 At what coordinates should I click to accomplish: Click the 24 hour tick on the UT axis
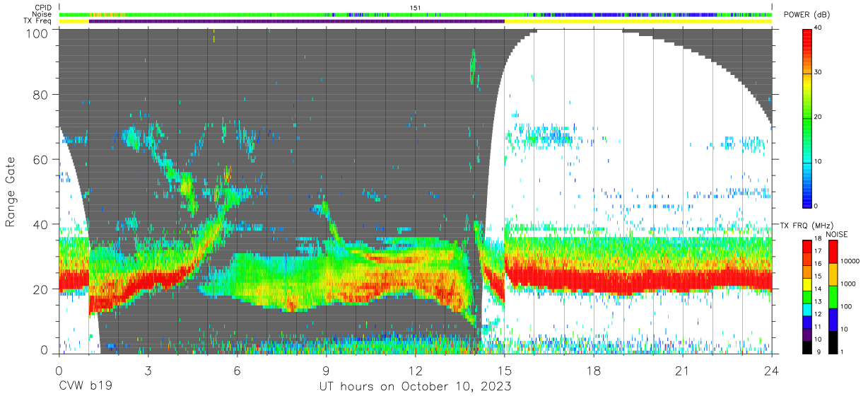click(x=771, y=371)
